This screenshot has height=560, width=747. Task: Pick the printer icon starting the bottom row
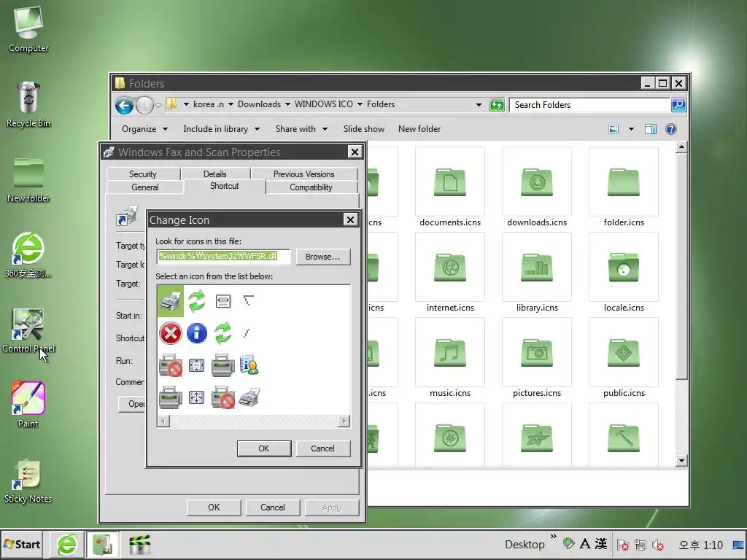pyautogui.click(x=171, y=397)
